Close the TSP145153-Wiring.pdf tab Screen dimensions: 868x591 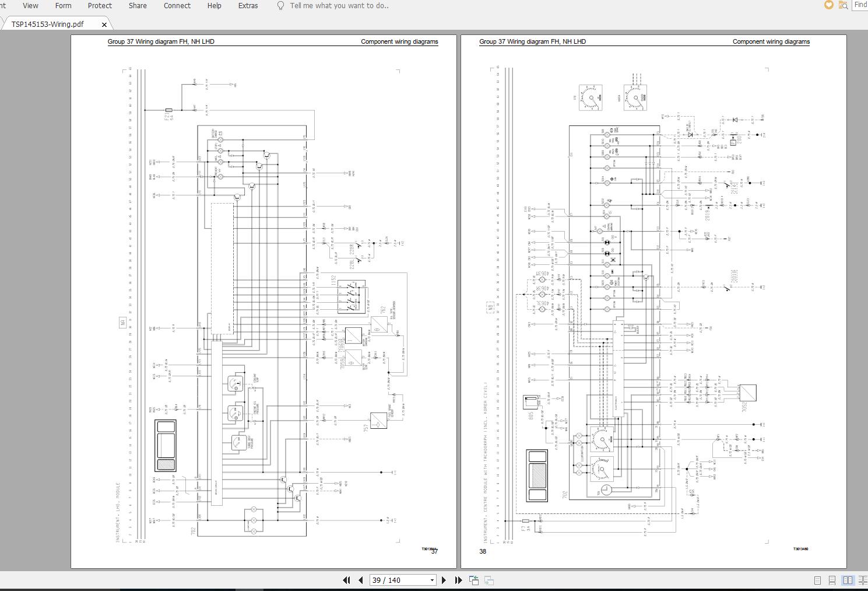pos(104,24)
